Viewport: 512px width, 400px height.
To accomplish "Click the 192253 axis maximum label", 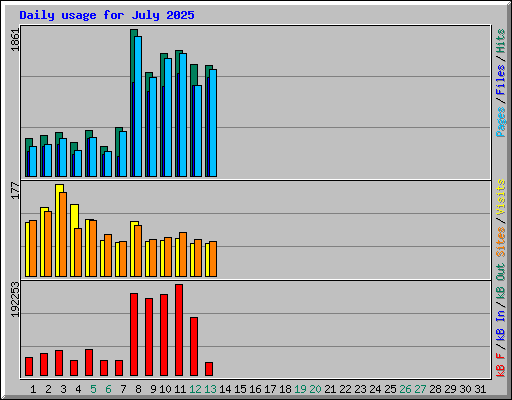I will [x=15, y=300].
